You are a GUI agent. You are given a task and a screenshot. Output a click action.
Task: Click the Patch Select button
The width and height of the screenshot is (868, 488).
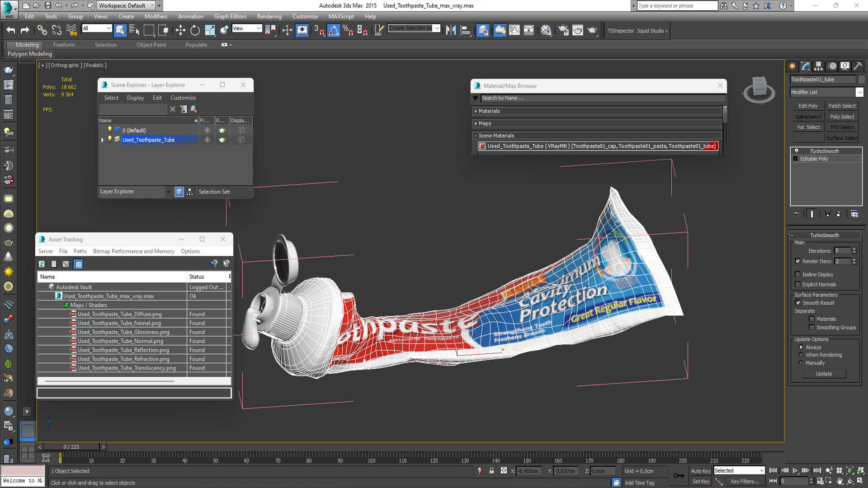pos(842,106)
